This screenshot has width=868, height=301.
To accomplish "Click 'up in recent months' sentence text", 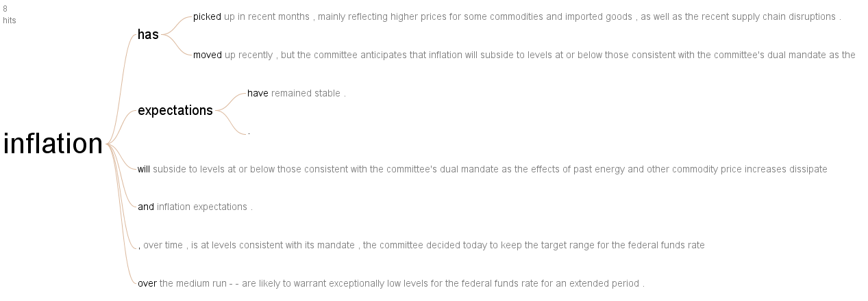I will 267,16.
